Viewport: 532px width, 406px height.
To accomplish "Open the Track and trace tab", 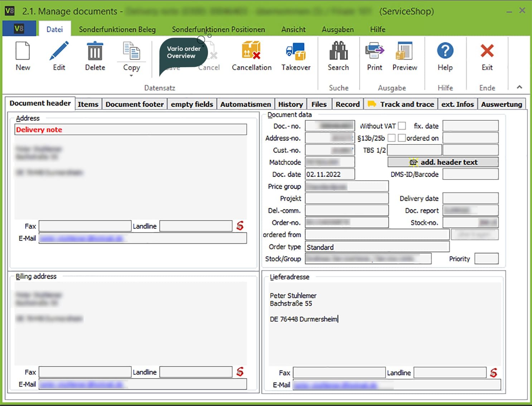I will pos(401,104).
